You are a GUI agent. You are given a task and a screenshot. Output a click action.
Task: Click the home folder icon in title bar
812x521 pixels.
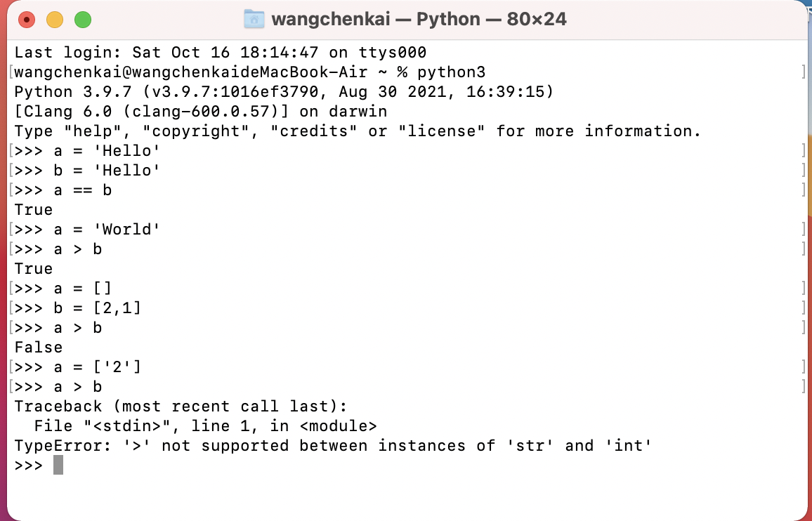254,19
